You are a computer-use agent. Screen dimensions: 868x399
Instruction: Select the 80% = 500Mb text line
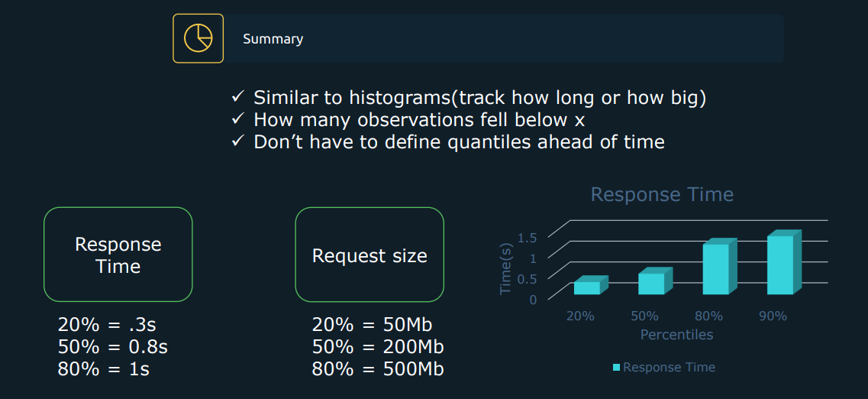point(378,369)
